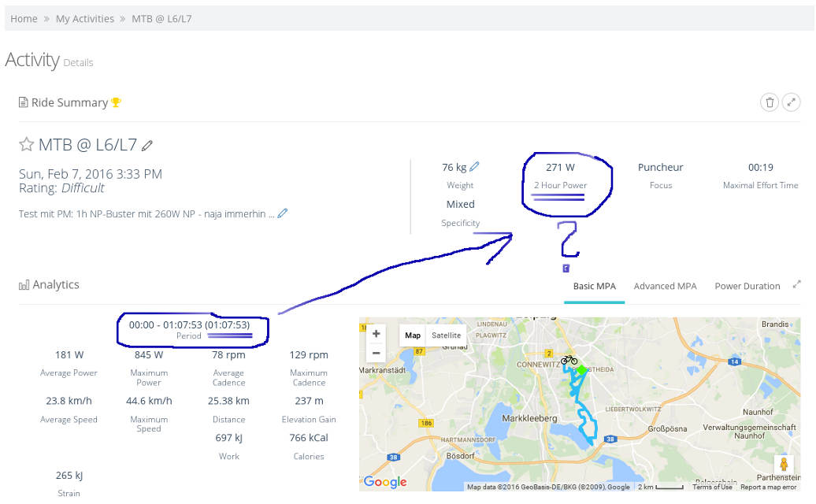Expand the Analytics panel with arrows icon
The width and height of the screenshot is (816, 504).
click(796, 285)
